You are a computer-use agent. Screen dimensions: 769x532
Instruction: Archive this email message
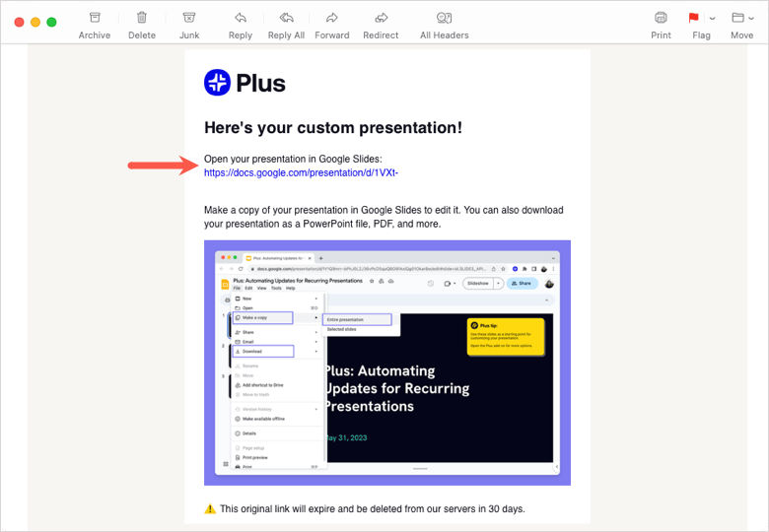(95, 26)
